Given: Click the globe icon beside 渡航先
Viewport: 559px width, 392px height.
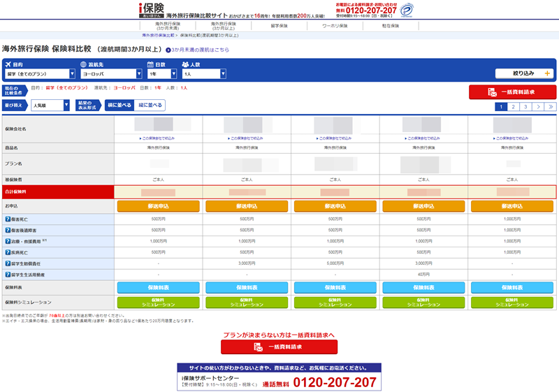Looking at the screenshot, I should point(83,64).
